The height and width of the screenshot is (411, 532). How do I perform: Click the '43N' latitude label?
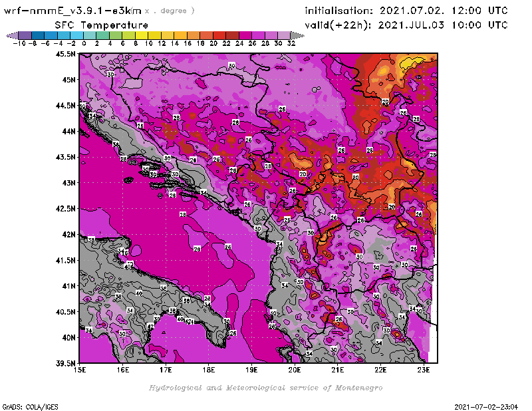click(x=68, y=183)
